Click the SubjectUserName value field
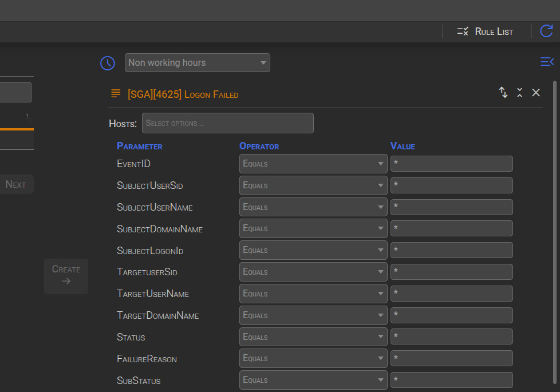This screenshot has height=392, width=560. (x=451, y=207)
